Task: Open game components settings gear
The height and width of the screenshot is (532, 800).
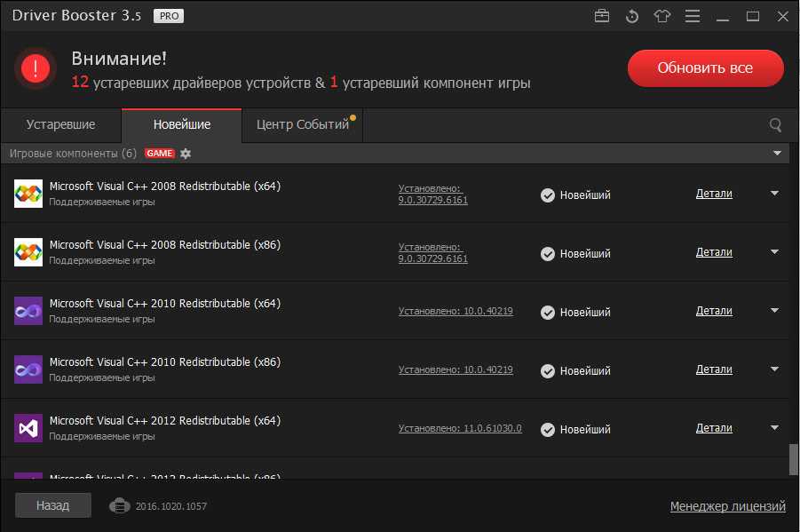Action: click(x=186, y=154)
